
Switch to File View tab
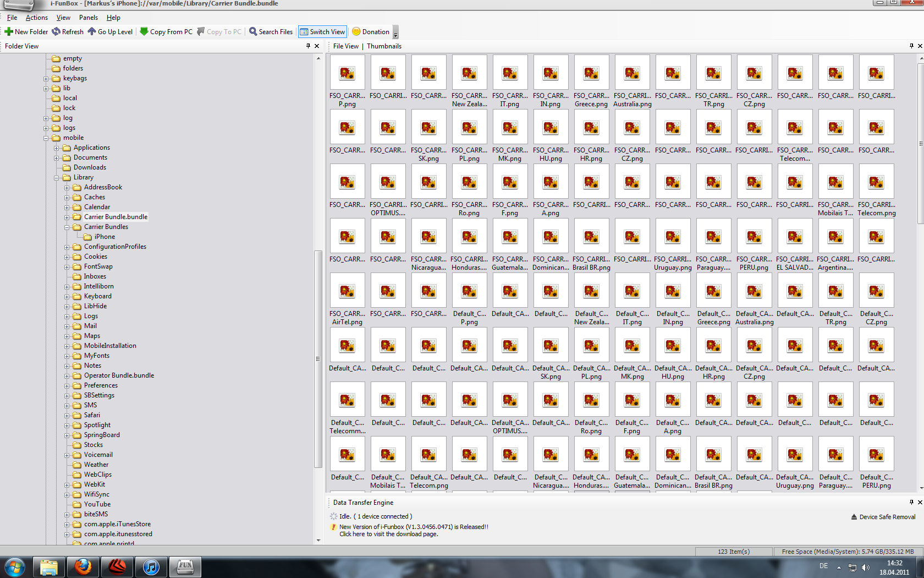[345, 46]
